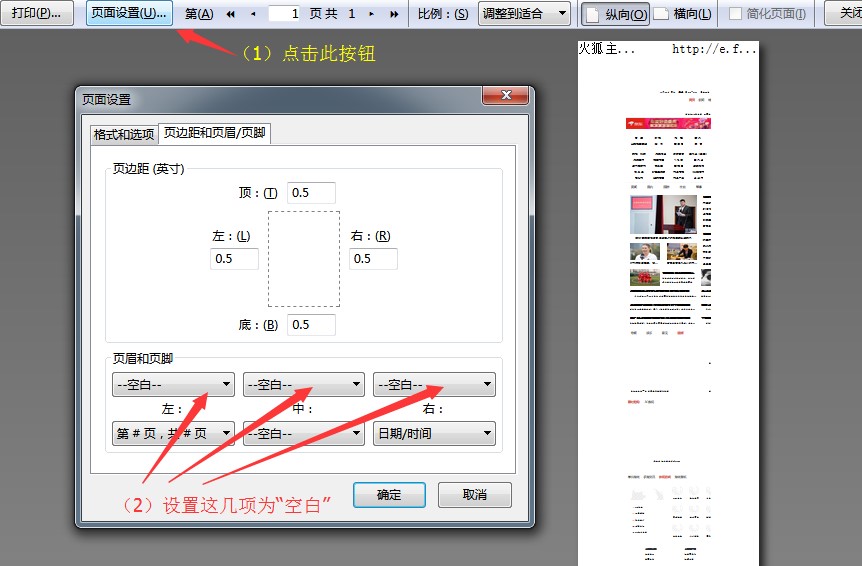The width and height of the screenshot is (862, 566).
Task: Go to first page arrow icon
Action: click(x=231, y=14)
